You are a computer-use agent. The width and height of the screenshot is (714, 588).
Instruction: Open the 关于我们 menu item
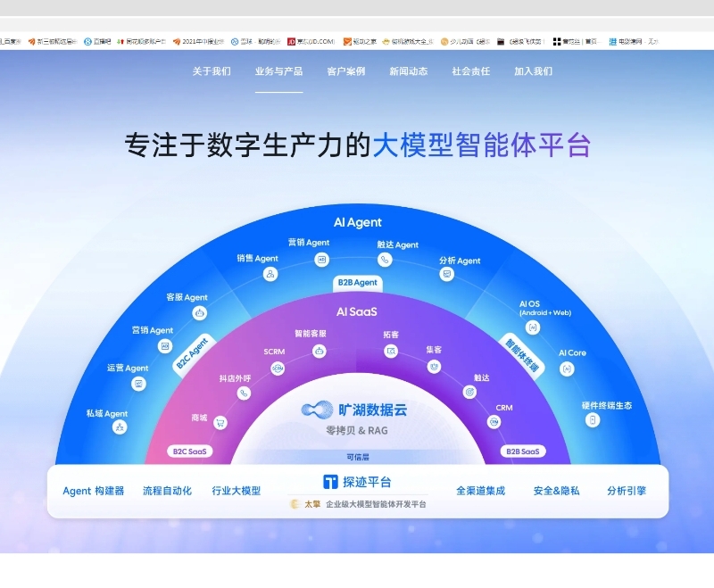(x=212, y=71)
